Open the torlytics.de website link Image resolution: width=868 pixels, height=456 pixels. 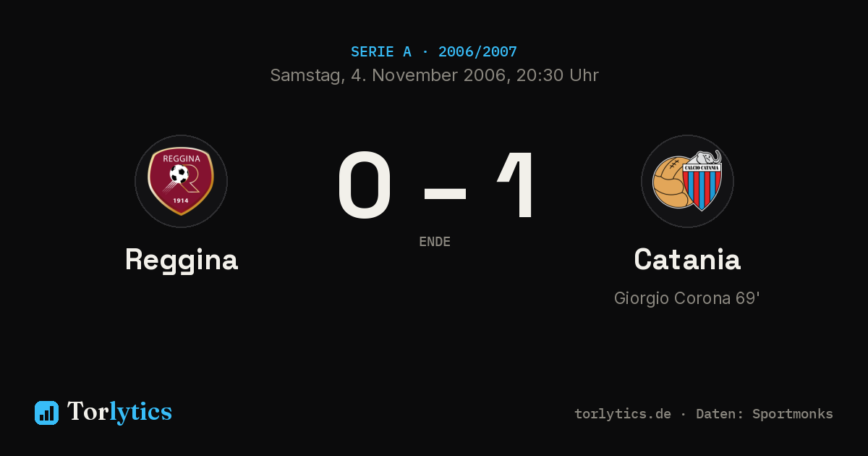(x=623, y=414)
